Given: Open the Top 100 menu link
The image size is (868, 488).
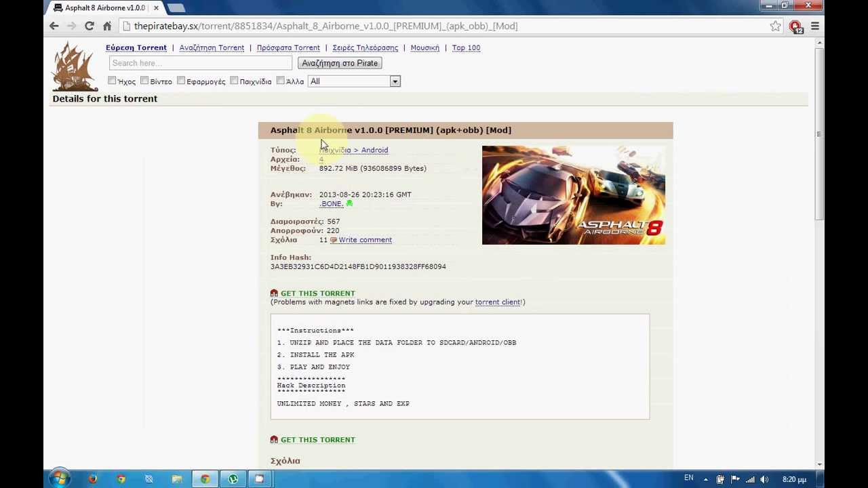Looking at the screenshot, I should [x=466, y=47].
